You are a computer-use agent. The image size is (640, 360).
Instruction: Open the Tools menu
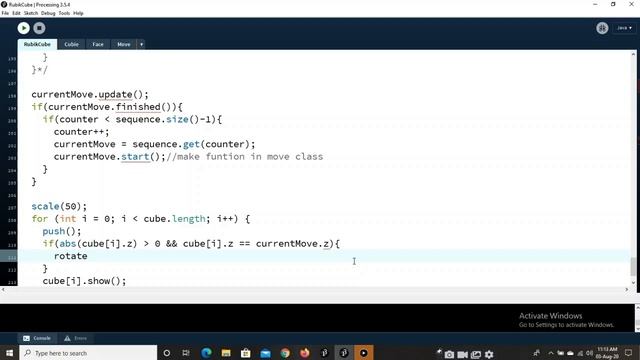tap(64, 13)
